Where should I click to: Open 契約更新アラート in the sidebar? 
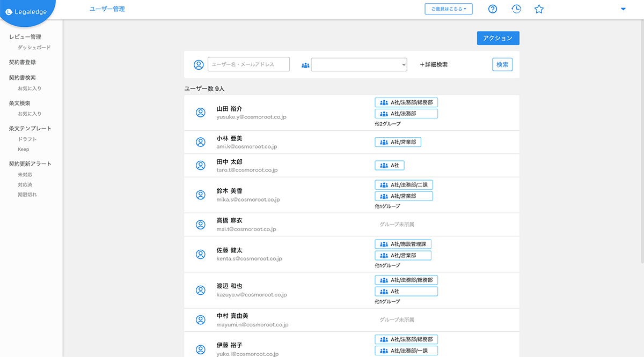[x=31, y=164]
